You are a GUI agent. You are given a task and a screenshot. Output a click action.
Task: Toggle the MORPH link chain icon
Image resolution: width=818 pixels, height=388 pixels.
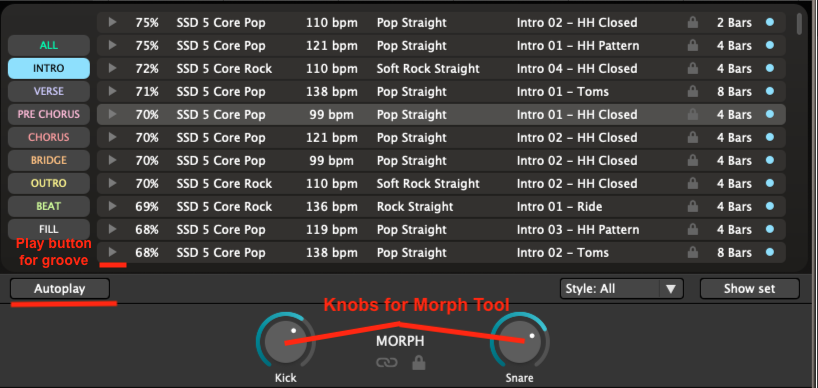(387, 362)
